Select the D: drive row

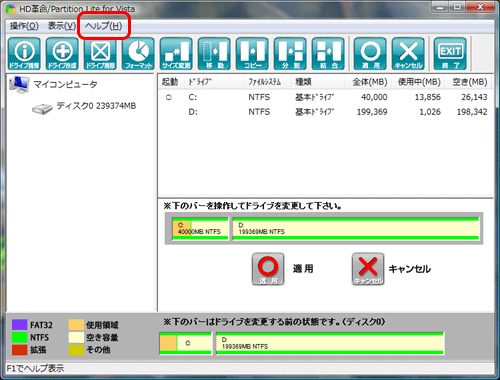[325, 112]
